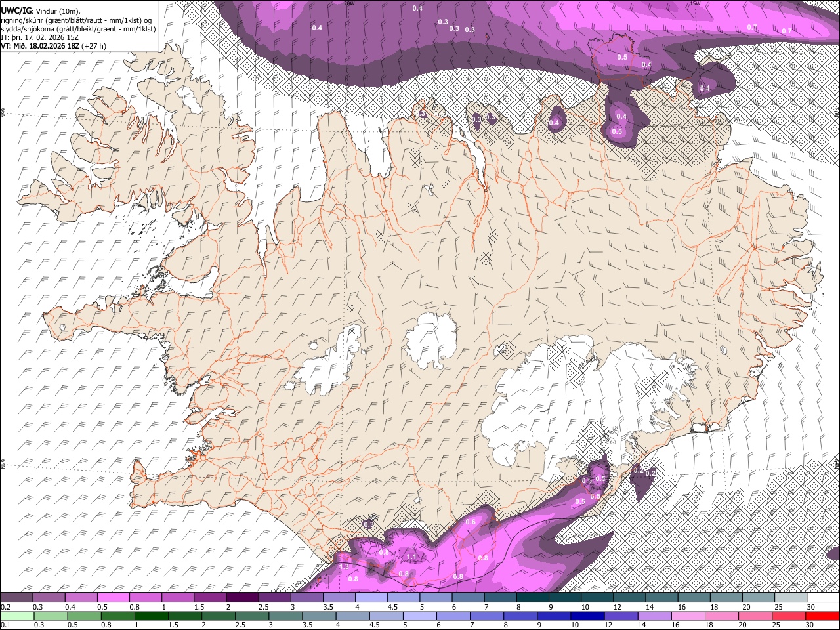Image resolution: width=840 pixels, height=630 pixels.
Task: Pick lower legend dark green swatch between 1 and 1.5
Action: (152, 616)
